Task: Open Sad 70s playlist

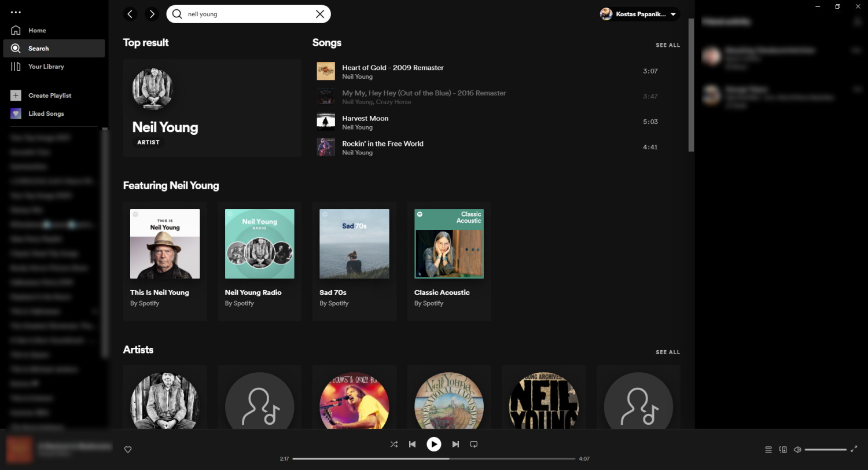Action: click(x=354, y=261)
